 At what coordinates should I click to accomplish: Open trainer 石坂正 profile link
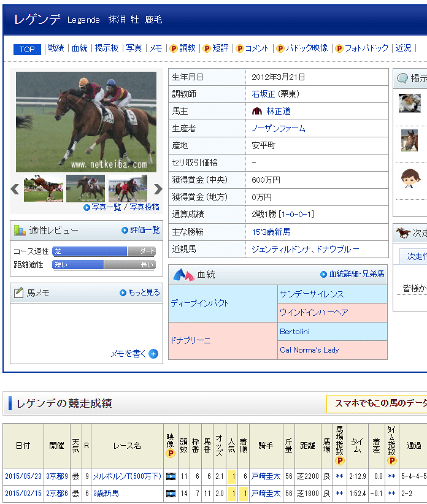coord(264,94)
